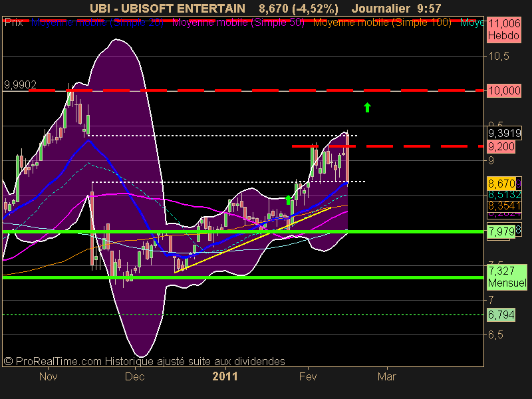The image size is (532, 399).
Task: Click the orange 8,670 current price tag
Action: click(501, 184)
